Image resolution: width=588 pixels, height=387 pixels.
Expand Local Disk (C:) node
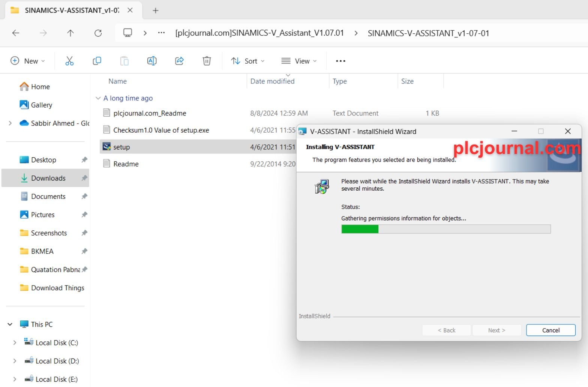coord(15,342)
